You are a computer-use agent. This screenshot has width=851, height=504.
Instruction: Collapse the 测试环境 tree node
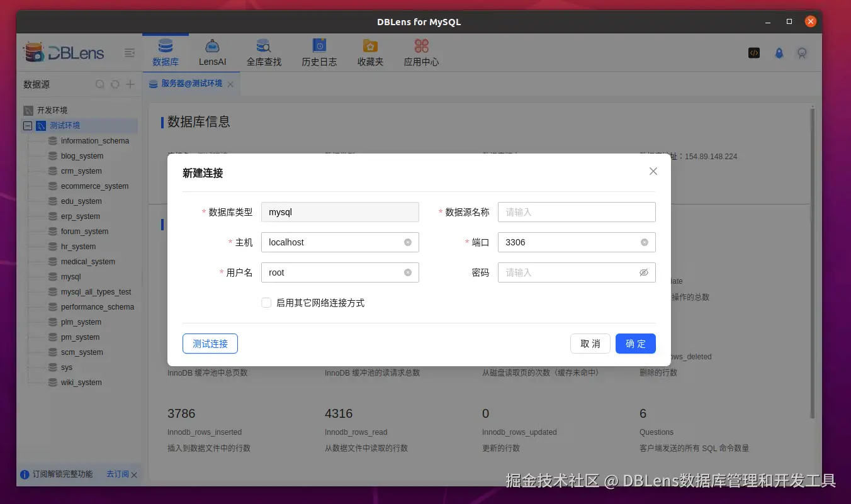(x=27, y=125)
